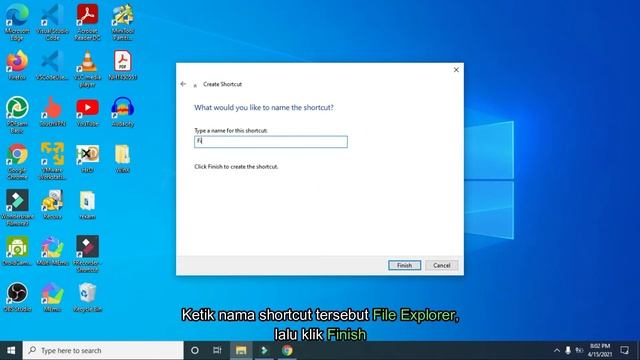Image resolution: width=640 pixels, height=360 pixels.
Task: Open PDFsam Basic desktop shortcut
Action: 17,115
